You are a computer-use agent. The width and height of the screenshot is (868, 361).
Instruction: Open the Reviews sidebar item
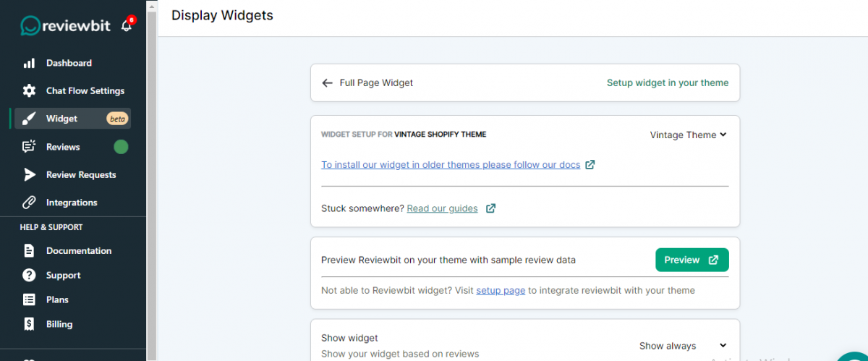[72, 147]
